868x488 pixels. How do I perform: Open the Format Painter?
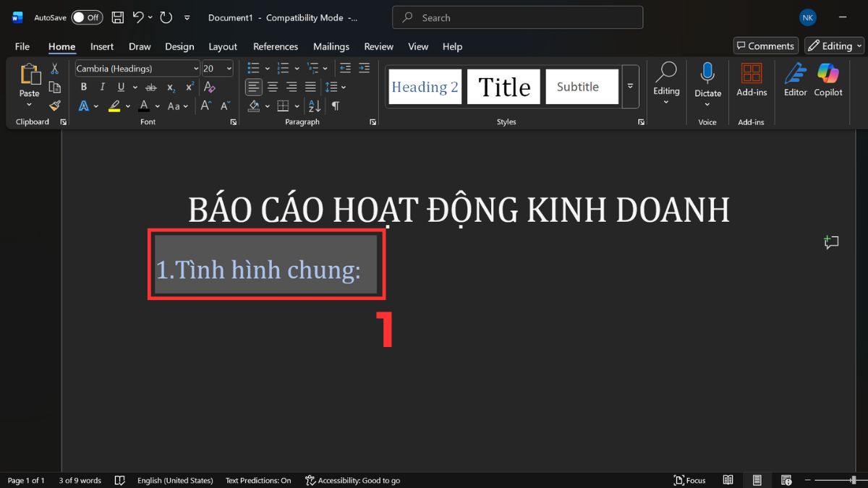[54, 106]
